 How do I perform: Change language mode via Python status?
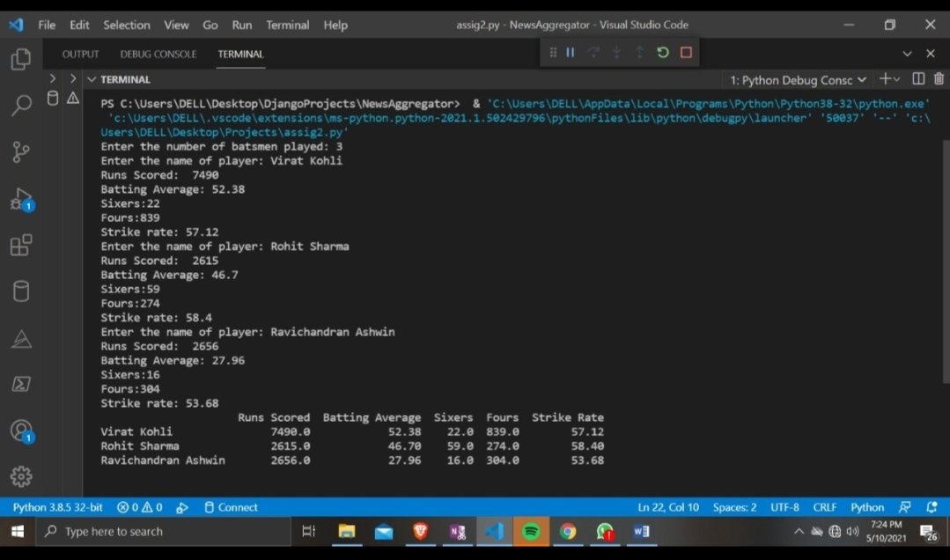867,507
